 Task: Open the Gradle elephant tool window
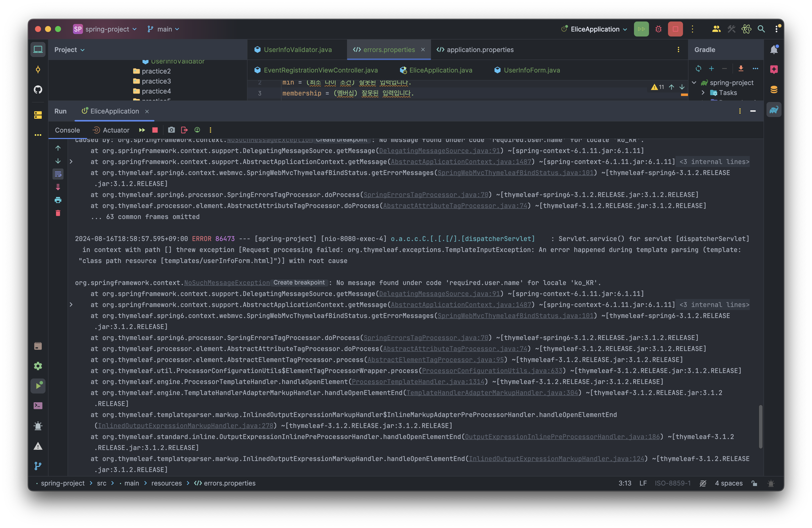(x=774, y=110)
